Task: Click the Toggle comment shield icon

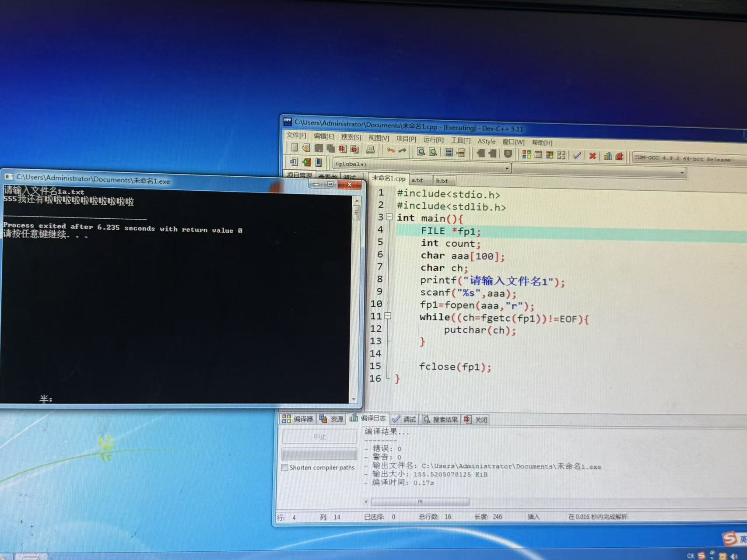Action: click(x=508, y=154)
